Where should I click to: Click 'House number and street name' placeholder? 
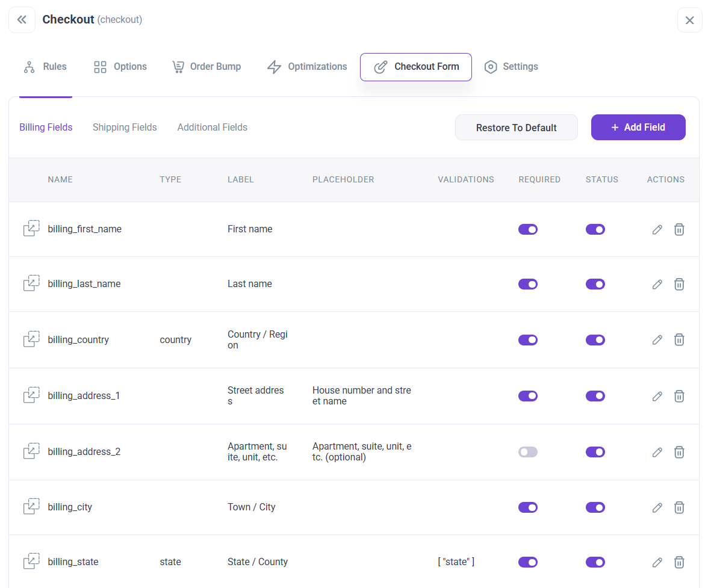click(x=362, y=396)
